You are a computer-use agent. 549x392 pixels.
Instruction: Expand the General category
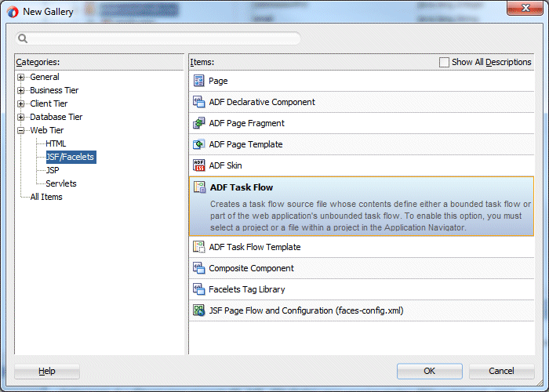click(21, 77)
